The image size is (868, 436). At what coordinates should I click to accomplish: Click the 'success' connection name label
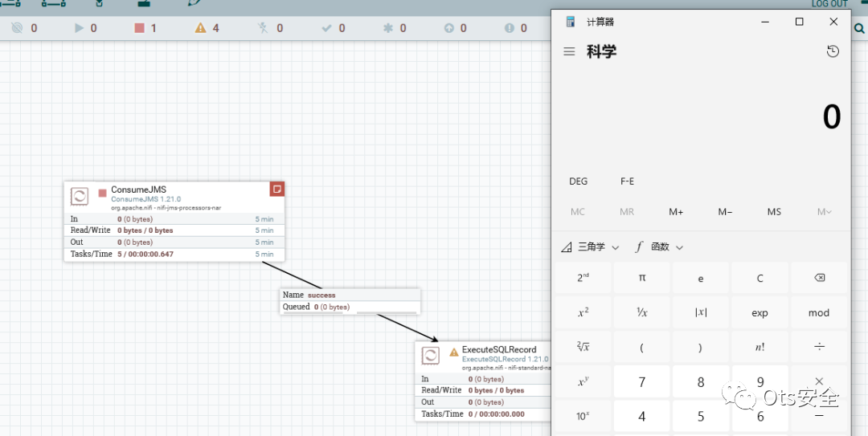pos(321,295)
